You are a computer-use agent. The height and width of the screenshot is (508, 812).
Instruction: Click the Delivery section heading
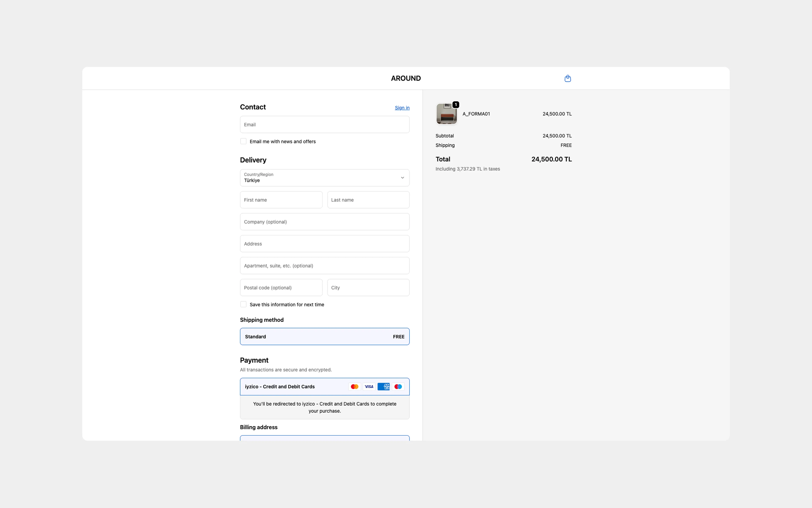[253, 160]
